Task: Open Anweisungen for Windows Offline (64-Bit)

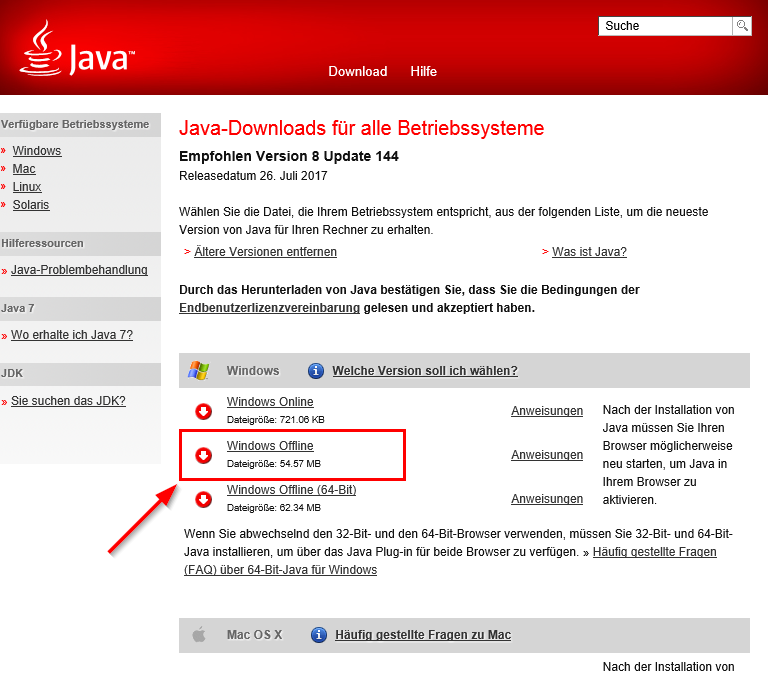Action: tap(547, 499)
